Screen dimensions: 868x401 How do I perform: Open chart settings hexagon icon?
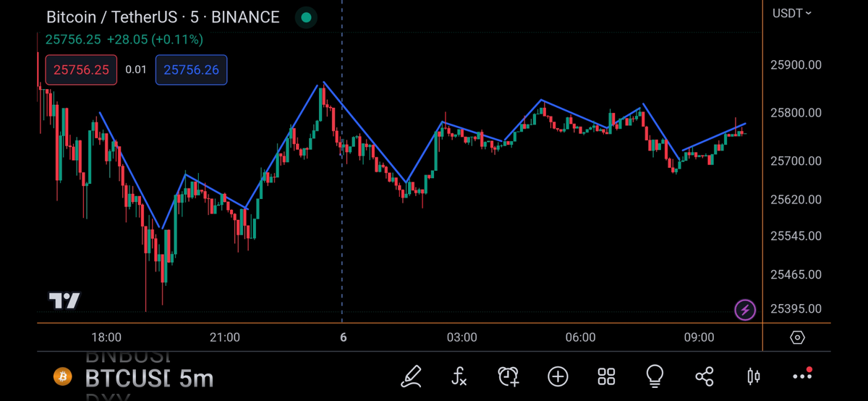[x=797, y=337]
